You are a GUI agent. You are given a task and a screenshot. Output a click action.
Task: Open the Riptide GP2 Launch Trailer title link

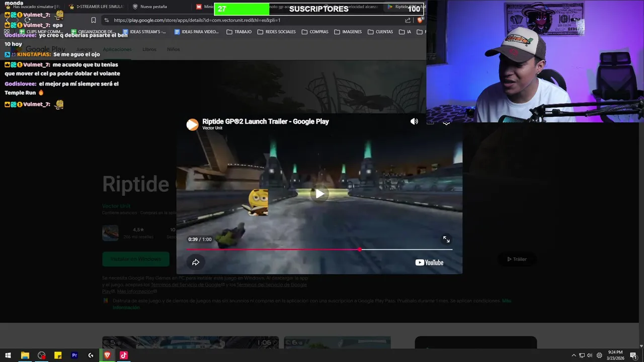266,121
